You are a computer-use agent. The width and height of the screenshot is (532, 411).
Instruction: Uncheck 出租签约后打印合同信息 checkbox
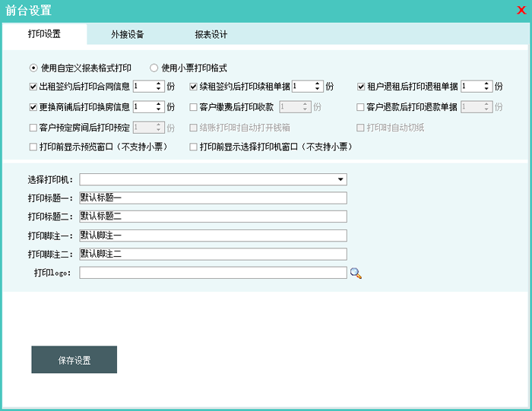(x=33, y=87)
